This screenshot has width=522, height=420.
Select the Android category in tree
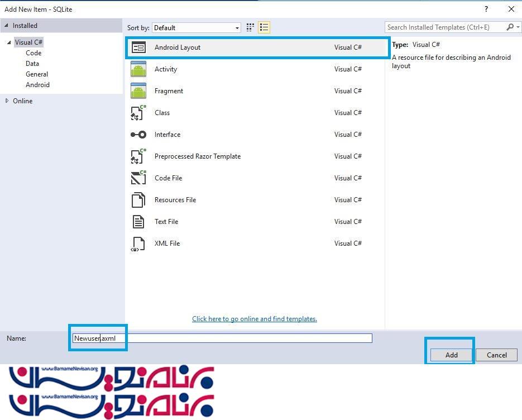tap(37, 85)
